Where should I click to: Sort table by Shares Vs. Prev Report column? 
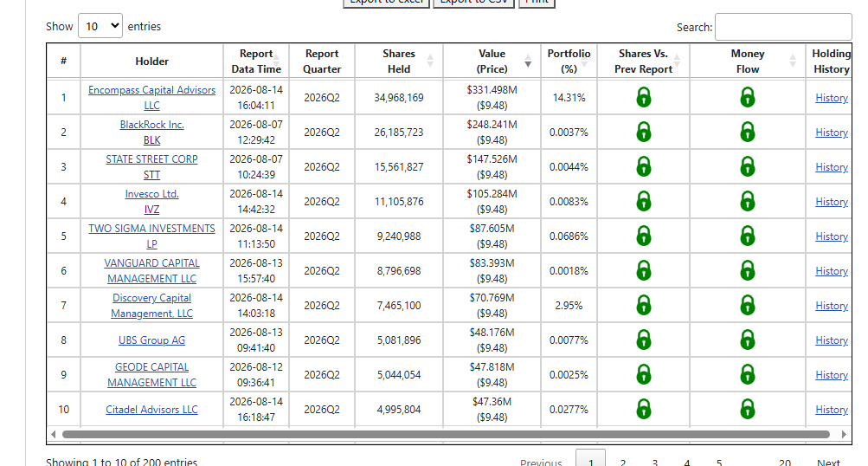(643, 61)
